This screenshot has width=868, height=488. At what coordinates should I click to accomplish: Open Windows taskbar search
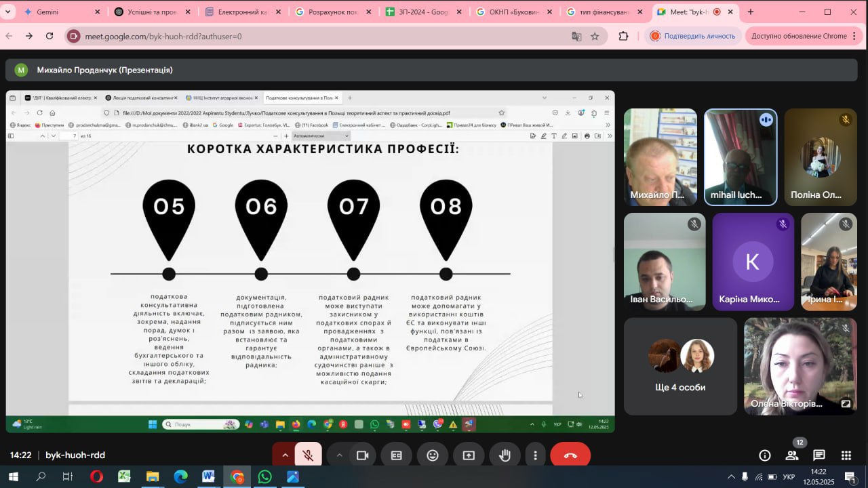pyautogui.click(x=41, y=476)
